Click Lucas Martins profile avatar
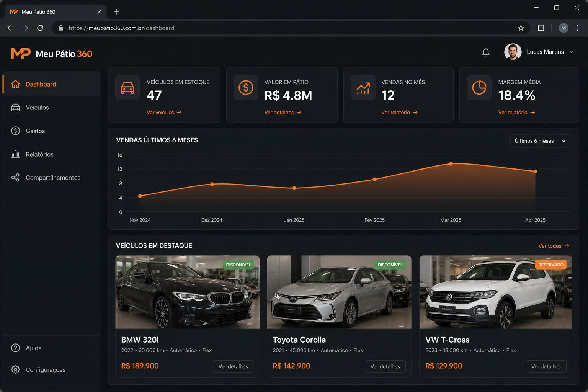The width and height of the screenshot is (588, 392). [513, 52]
